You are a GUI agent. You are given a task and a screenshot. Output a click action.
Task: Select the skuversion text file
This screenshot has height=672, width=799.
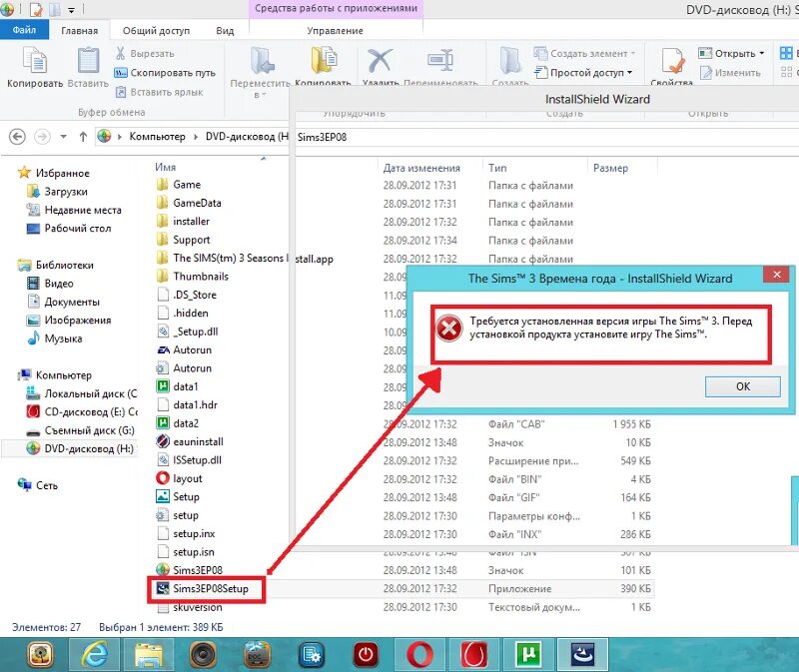(190, 607)
